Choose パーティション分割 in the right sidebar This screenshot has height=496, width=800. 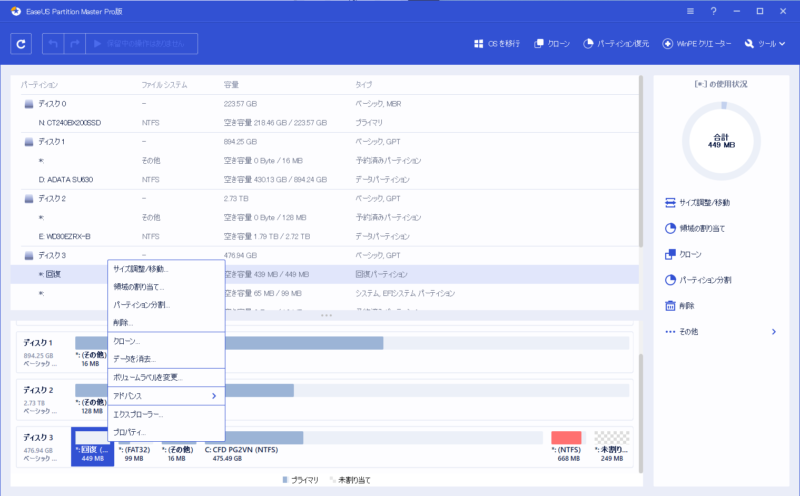coord(698,280)
